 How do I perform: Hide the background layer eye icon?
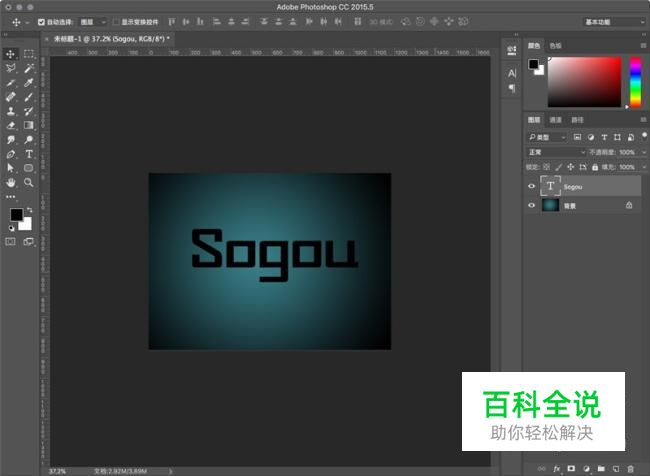531,205
